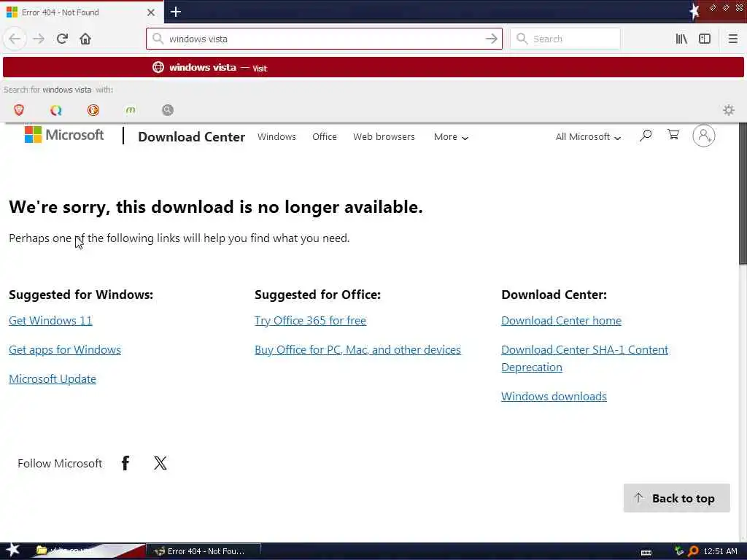Viewport: 747px width, 560px height.
Task: Click the Microsoft logo
Action: 64,135
